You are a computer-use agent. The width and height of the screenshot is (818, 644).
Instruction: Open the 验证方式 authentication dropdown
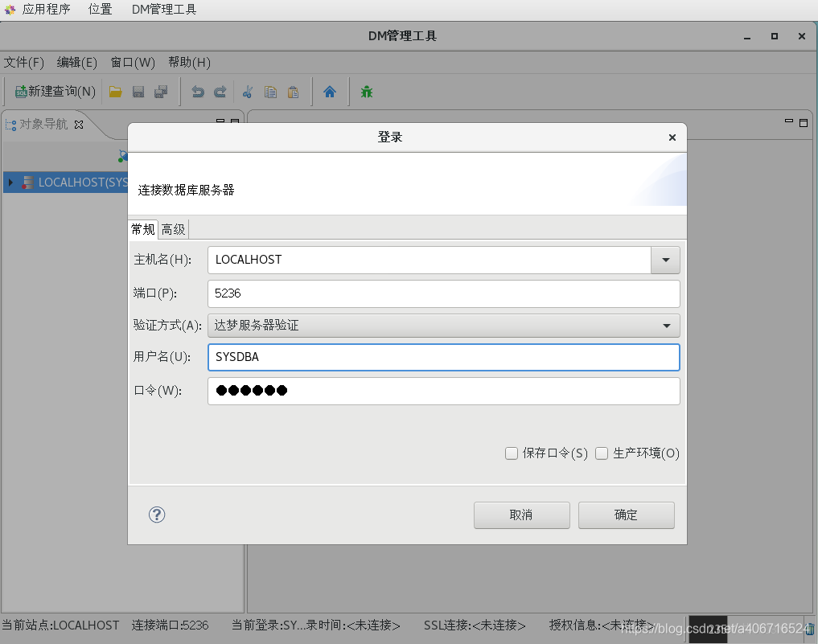point(666,325)
